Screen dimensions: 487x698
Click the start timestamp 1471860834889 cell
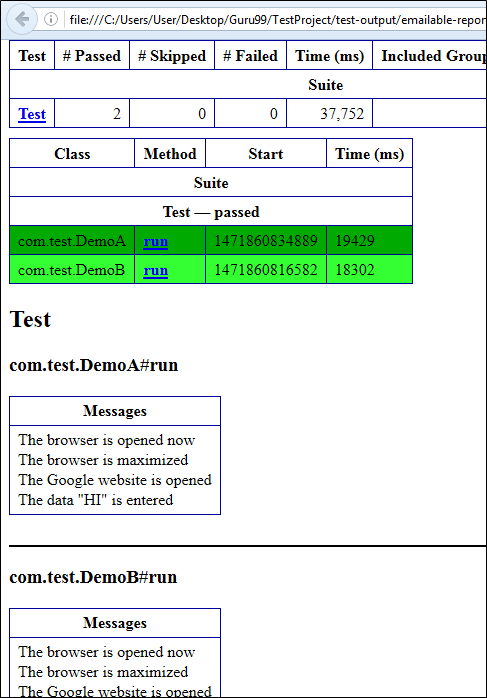pyautogui.click(x=266, y=241)
